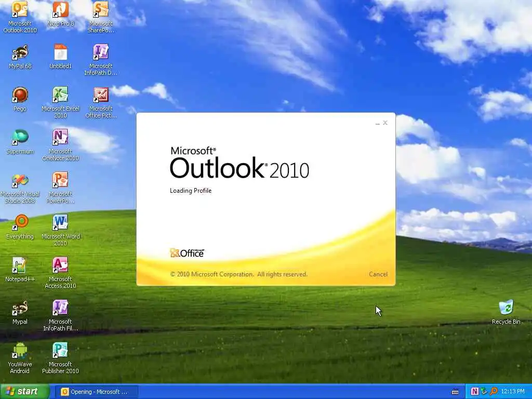Open the Microsoft Outlook 2010 desktop shortcut

(20, 17)
